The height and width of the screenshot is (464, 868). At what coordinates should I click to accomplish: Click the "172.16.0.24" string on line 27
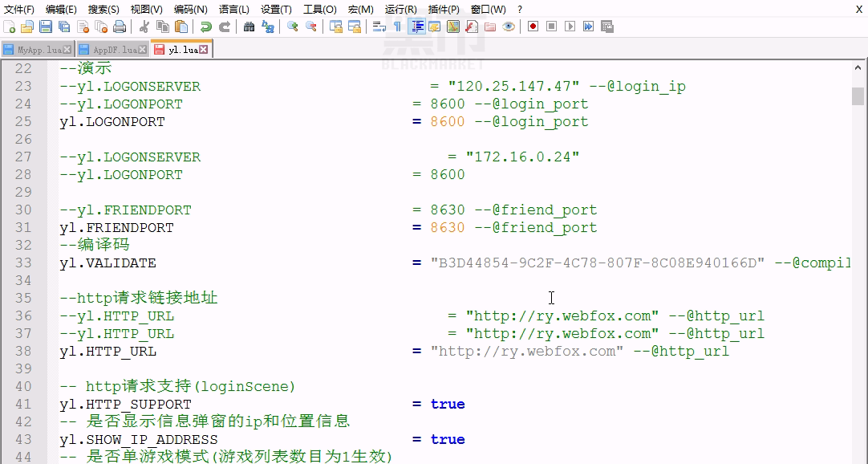pos(522,157)
